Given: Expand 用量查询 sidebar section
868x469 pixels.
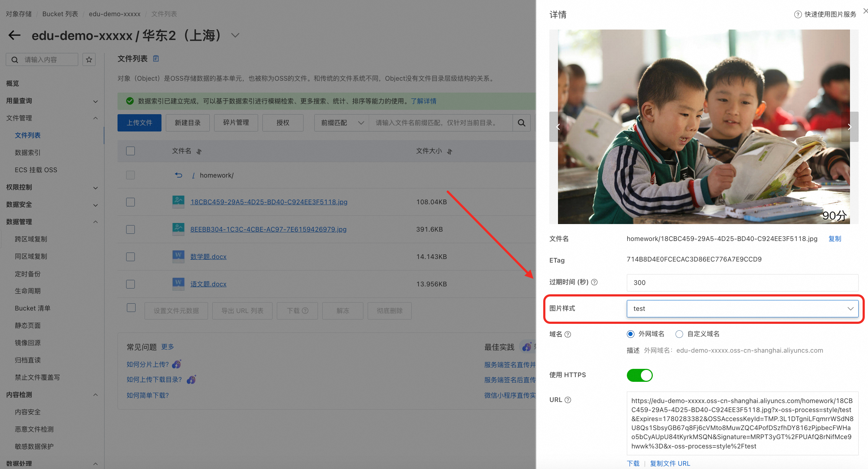Looking at the screenshot, I should [x=96, y=101].
